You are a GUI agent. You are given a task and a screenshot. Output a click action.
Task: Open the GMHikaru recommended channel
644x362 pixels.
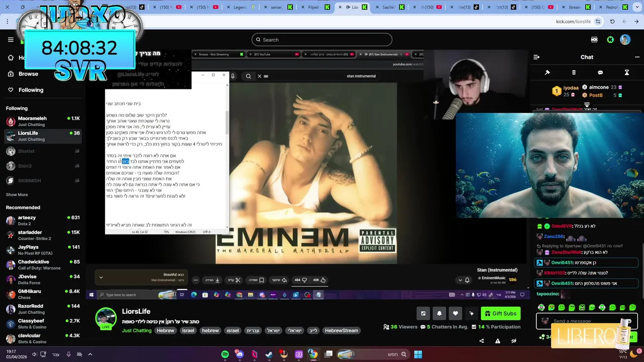43,294
